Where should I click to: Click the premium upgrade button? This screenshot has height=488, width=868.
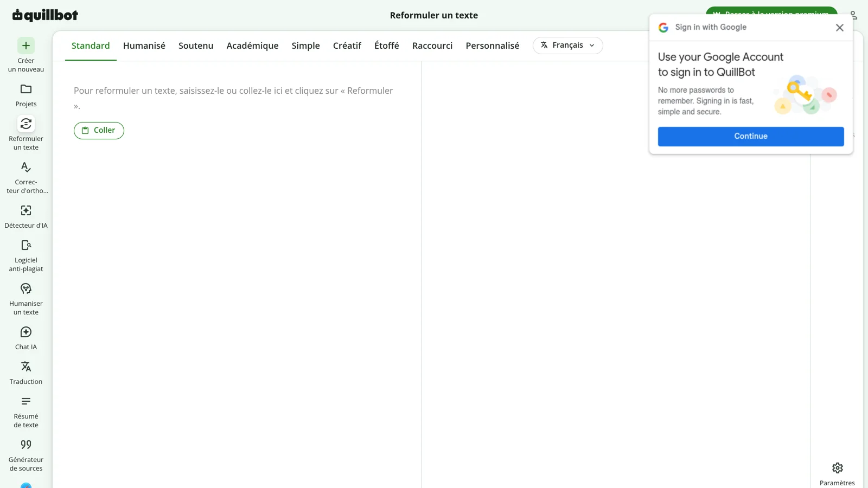tap(771, 10)
